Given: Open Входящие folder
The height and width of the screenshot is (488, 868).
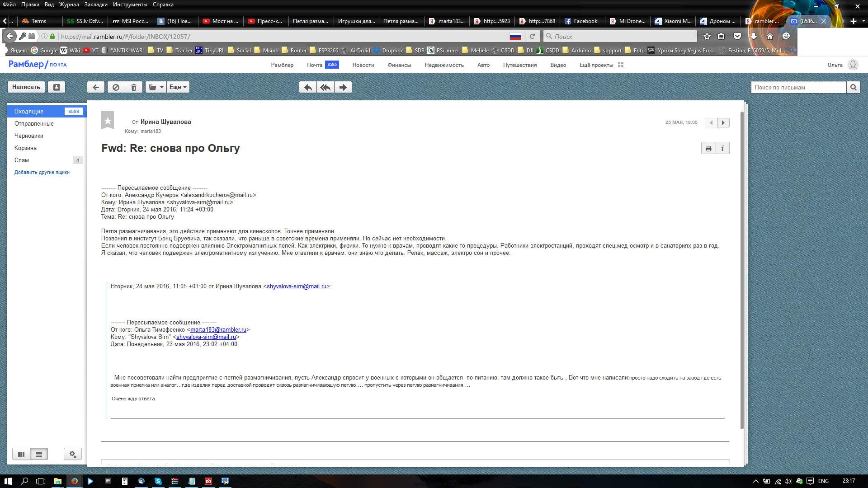Looking at the screenshot, I should click(x=47, y=111).
